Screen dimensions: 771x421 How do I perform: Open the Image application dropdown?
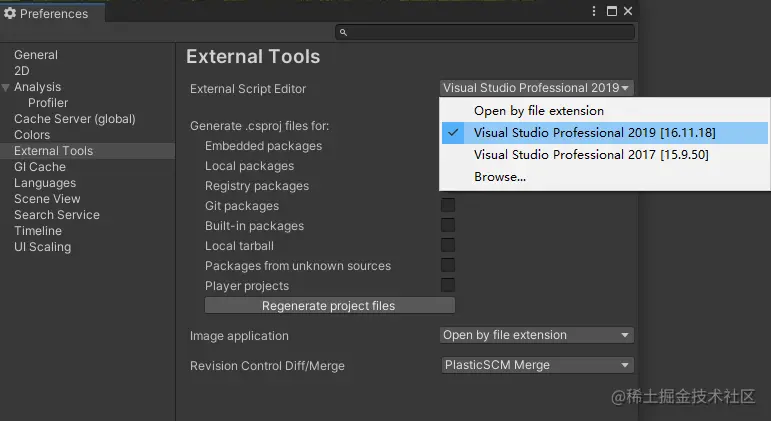pyautogui.click(x=536, y=335)
